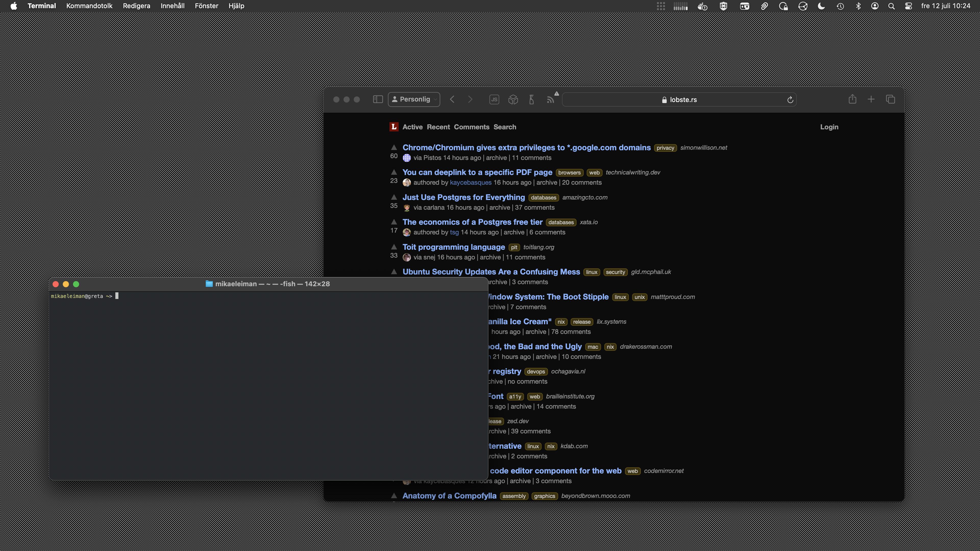This screenshot has width=980, height=551.
Task: Upvote Just Use Postgres for Everything
Action: 394,197
